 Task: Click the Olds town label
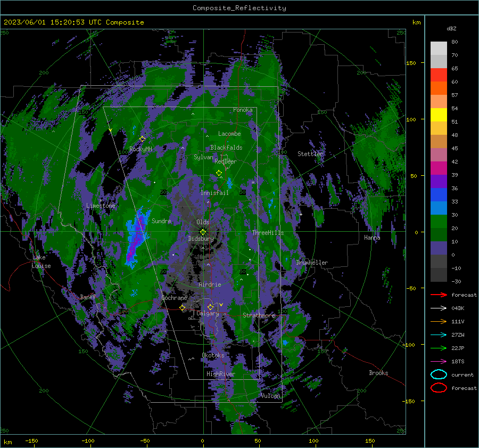[203, 222]
